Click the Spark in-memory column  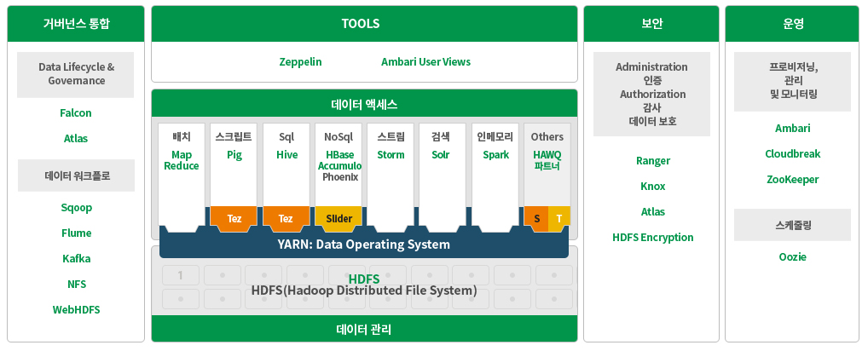(495, 155)
